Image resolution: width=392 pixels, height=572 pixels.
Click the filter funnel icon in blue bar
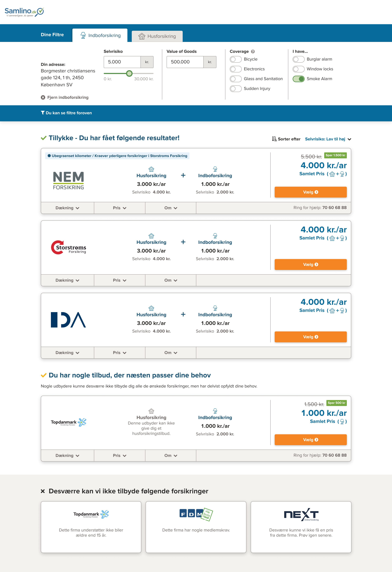click(x=43, y=113)
